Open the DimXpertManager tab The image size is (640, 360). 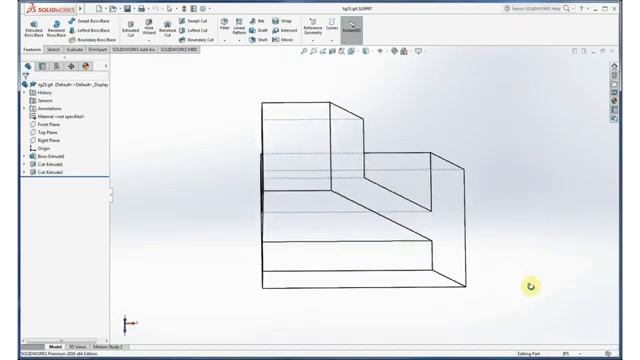coord(71,66)
